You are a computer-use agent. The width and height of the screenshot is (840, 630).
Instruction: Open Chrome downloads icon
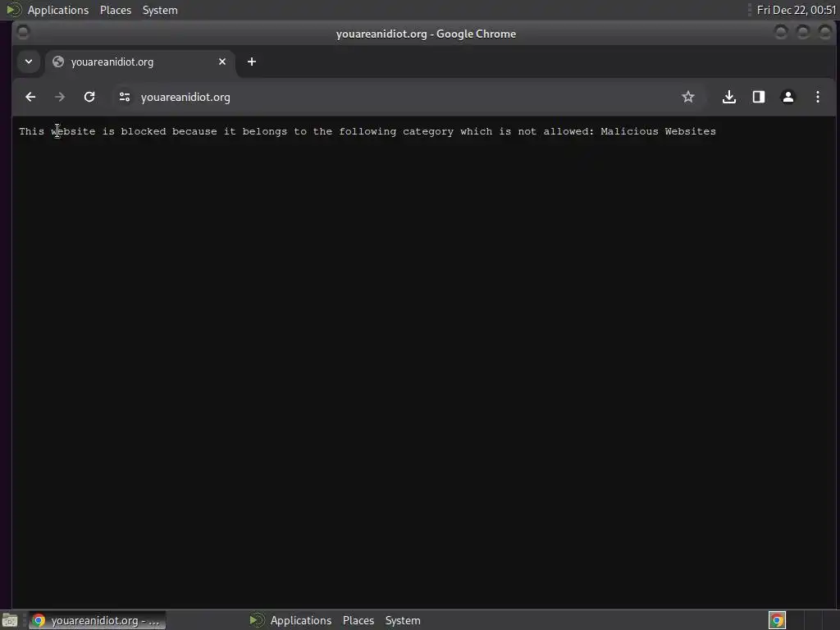[x=729, y=97]
